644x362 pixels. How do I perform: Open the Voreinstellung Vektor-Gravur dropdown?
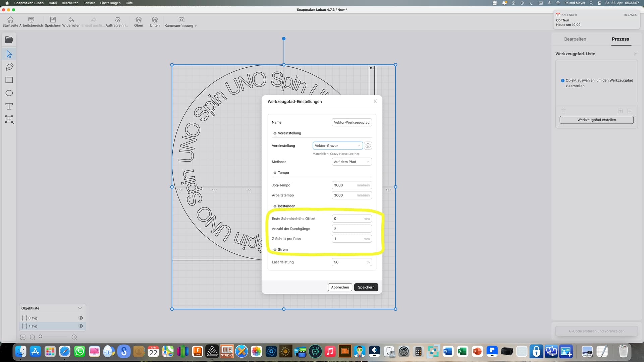pos(337,146)
